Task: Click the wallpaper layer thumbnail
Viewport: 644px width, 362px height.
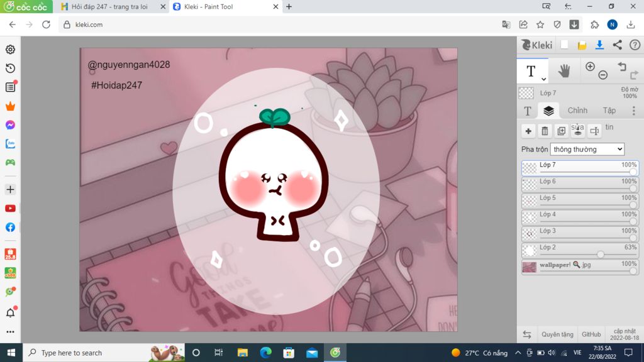Action: pos(529,266)
